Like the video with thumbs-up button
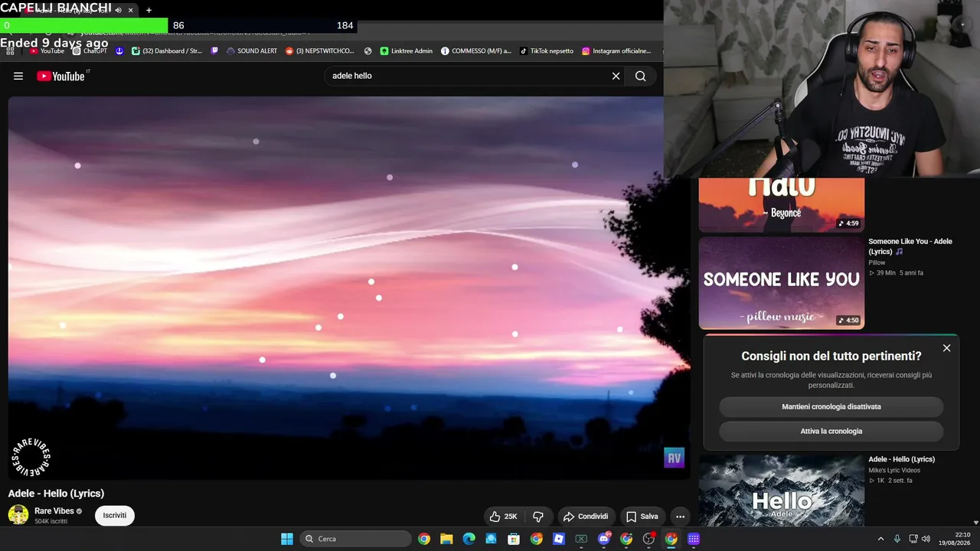980x551 pixels. point(503,517)
